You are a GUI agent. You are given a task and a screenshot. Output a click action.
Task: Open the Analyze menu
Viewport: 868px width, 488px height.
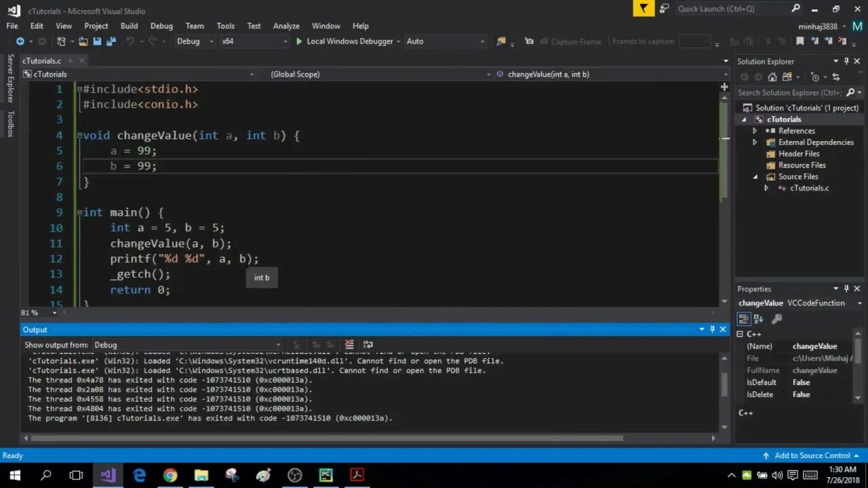[286, 26]
